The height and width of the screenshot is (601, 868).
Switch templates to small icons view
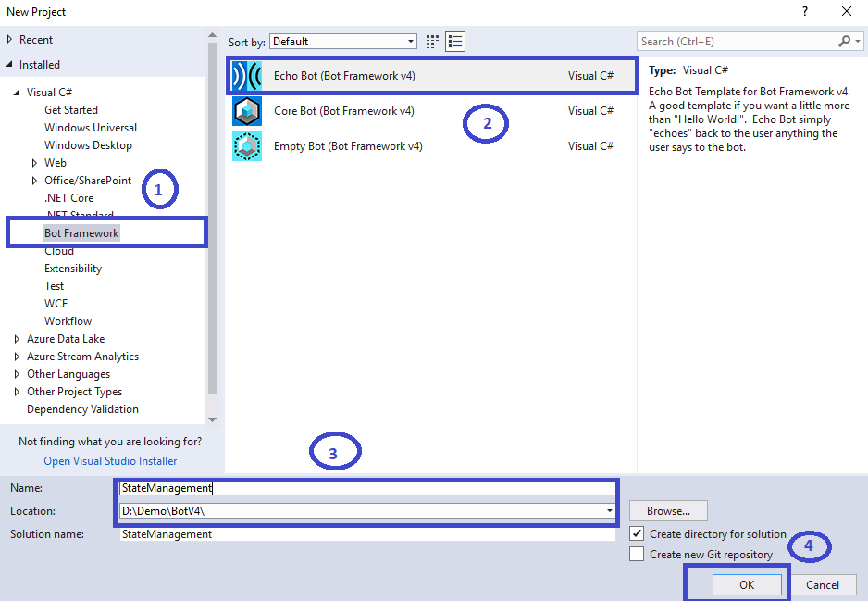[x=431, y=41]
